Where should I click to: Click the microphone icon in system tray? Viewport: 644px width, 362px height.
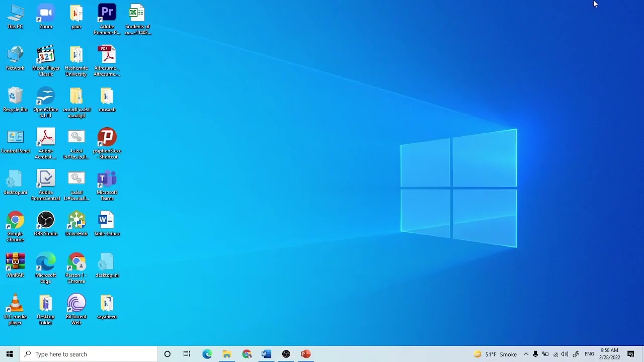[x=535, y=354]
